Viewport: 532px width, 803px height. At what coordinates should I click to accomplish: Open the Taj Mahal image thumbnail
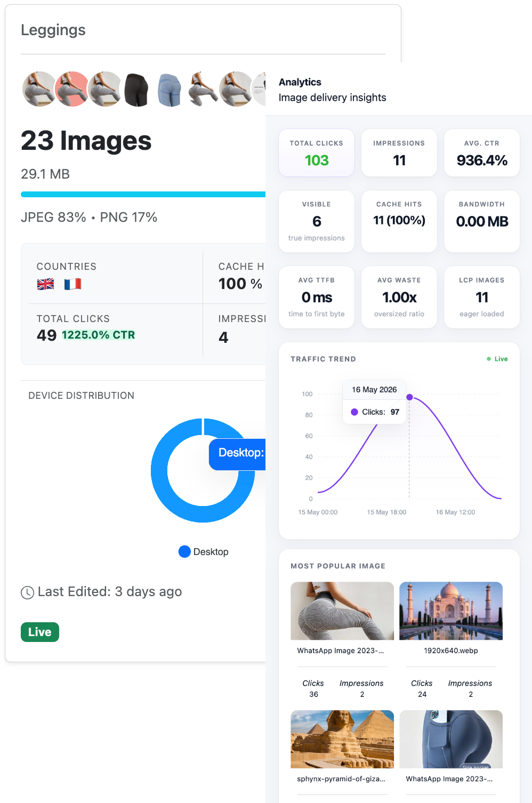coord(451,611)
